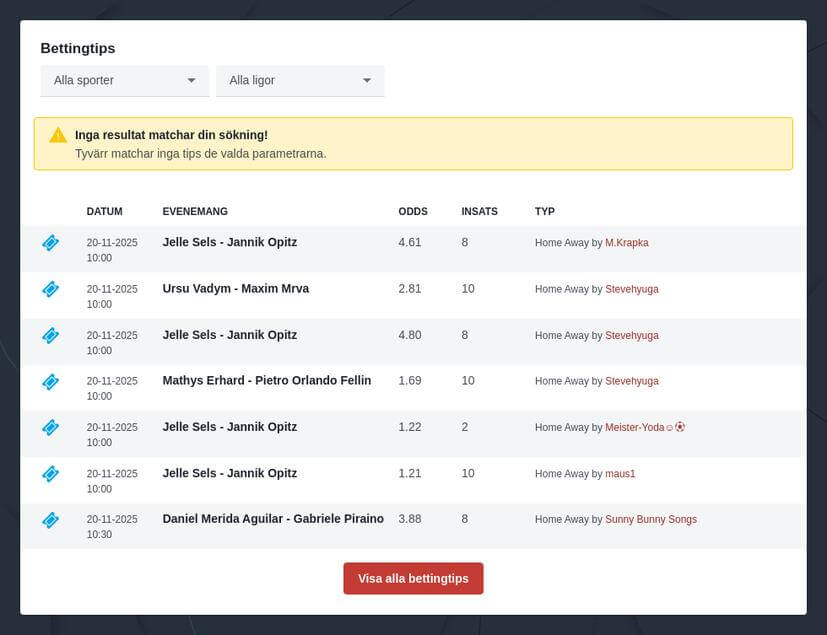Click the Odds column header

(412, 212)
